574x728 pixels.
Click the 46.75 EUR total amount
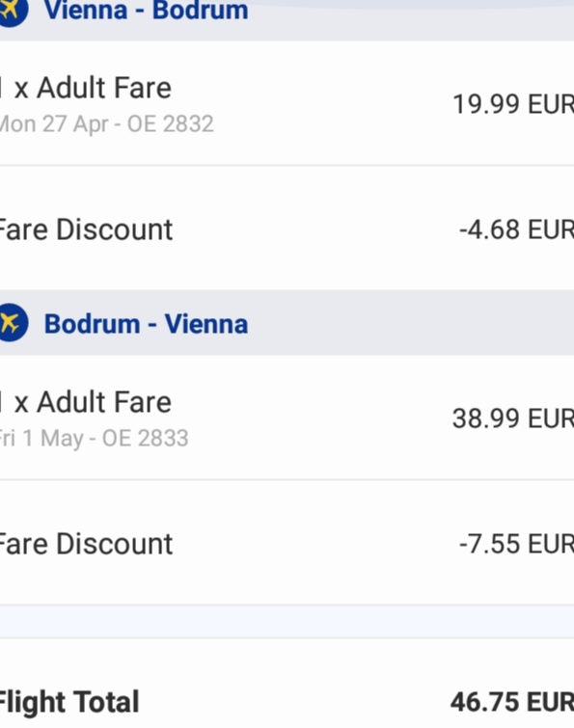point(512,702)
